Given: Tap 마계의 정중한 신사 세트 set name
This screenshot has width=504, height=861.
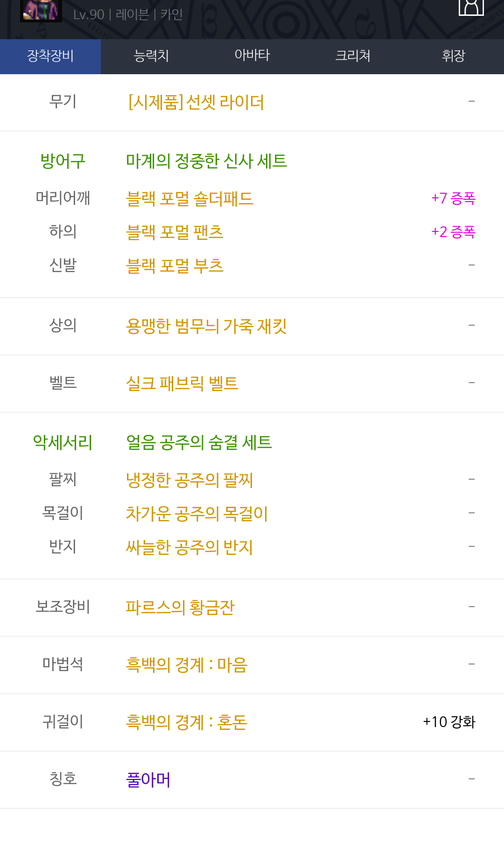Looking at the screenshot, I should (206, 161).
